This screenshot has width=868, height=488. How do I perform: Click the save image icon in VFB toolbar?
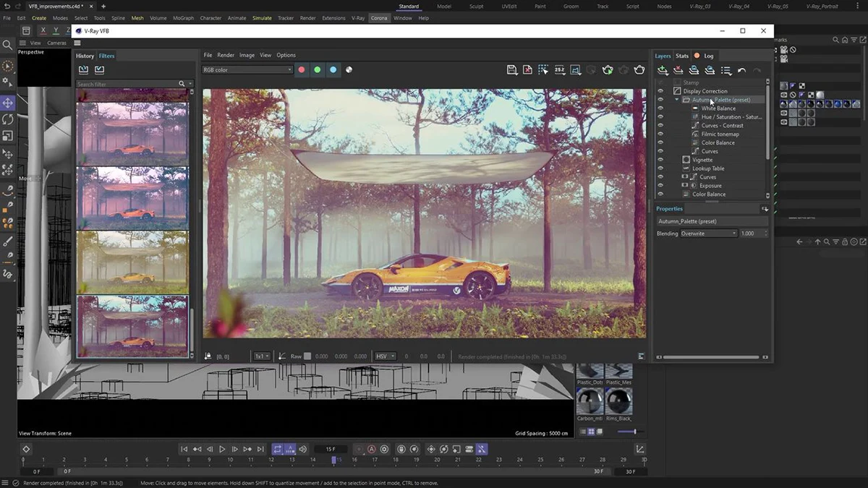pyautogui.click(x=512, y=70)
